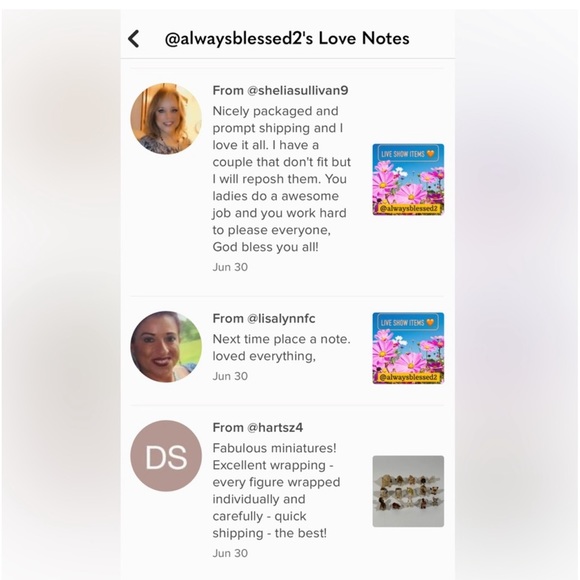Select the @alwaysblessed2's Love Notes title
This screenshot has width=580, height=580.
pos(287,38)
